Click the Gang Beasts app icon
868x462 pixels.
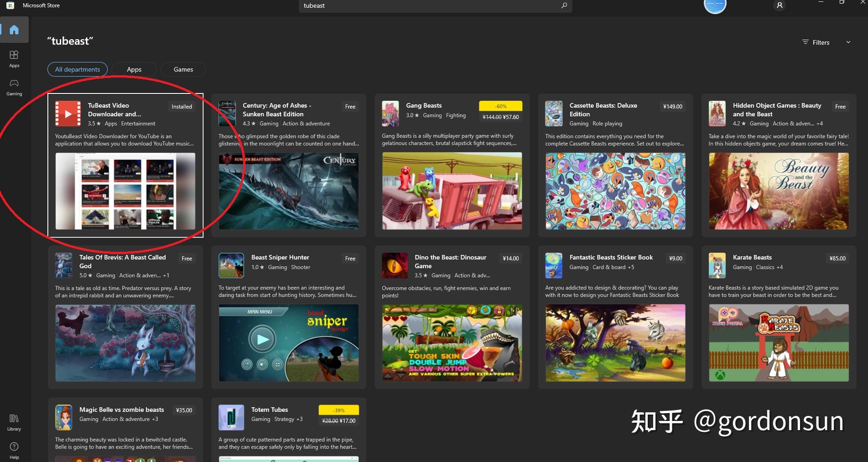click(x=390, y=114)
